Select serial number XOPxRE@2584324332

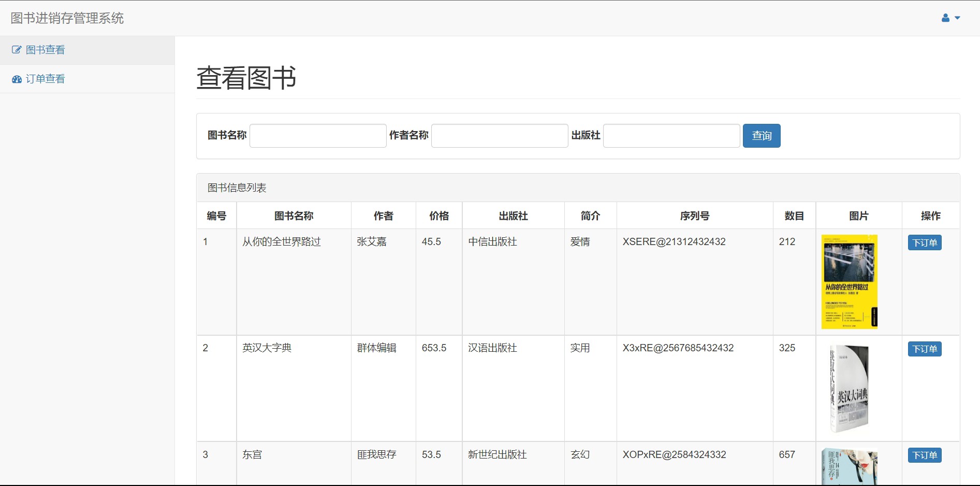tap(674, 454)
